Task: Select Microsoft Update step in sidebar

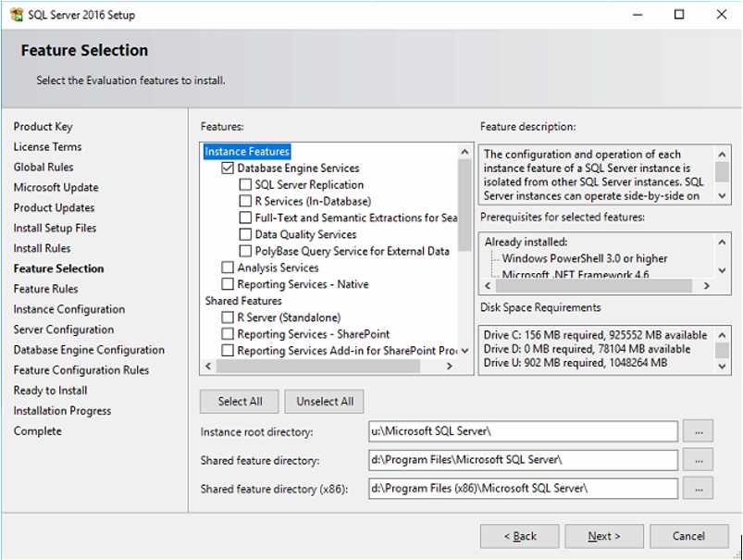Action: click(x=56, y=188)
